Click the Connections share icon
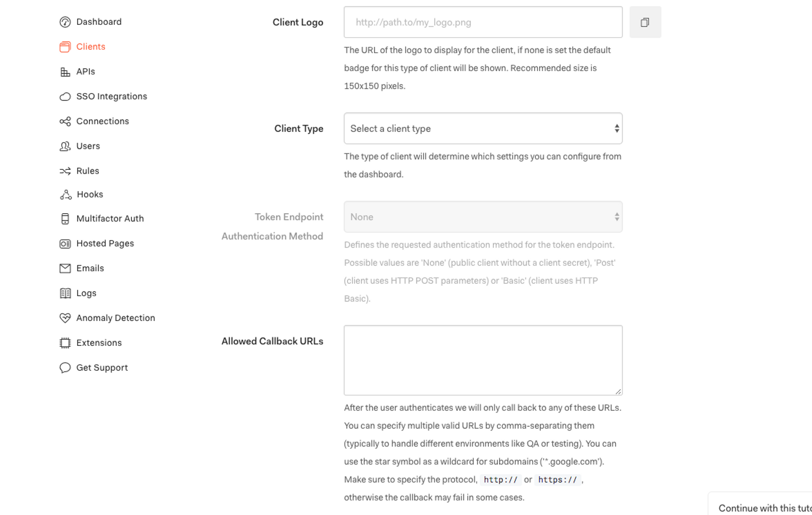 click(65, 121)
